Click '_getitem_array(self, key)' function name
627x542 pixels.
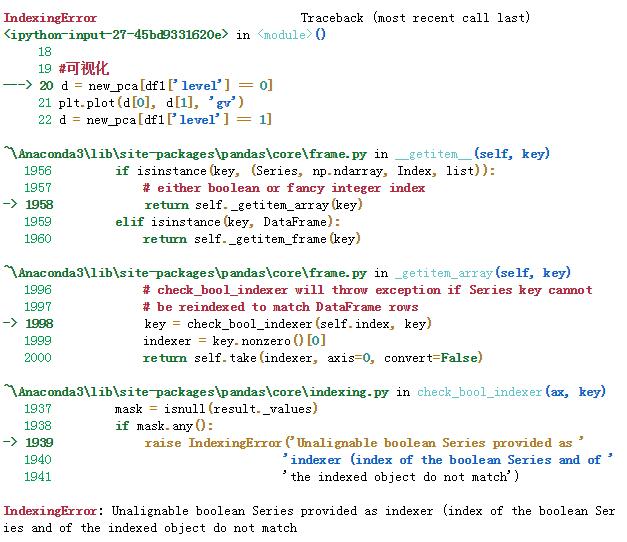pos(483,273)
